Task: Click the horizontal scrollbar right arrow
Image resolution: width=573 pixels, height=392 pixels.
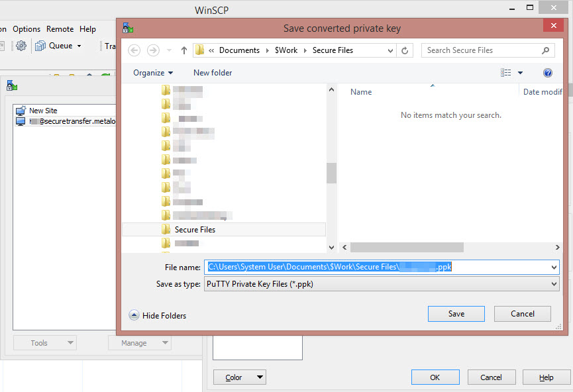Action: pos(557,248)
